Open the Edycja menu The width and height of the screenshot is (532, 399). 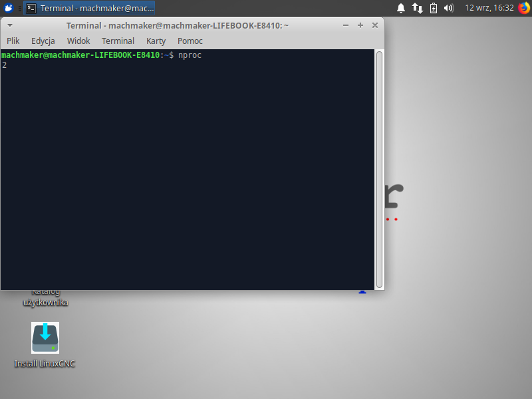point(43,41)
